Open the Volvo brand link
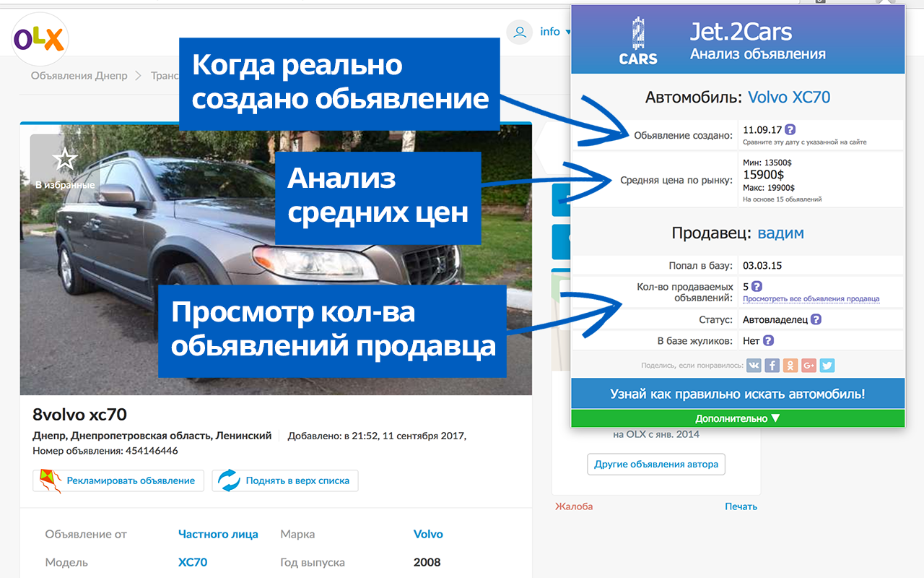 (x=428, y=535)
